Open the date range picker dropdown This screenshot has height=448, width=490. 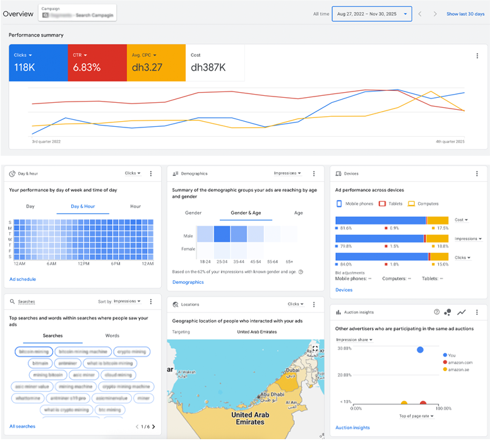click(x=372, y=14)
